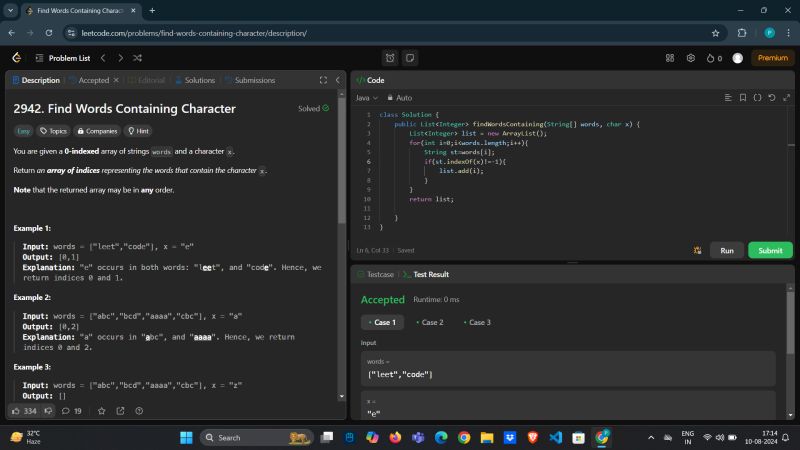Click the words input value field

pos(568,369)
